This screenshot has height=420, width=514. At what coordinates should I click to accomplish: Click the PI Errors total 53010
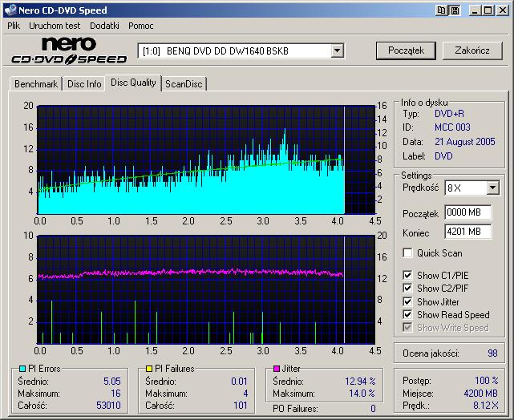click(108, 406)
